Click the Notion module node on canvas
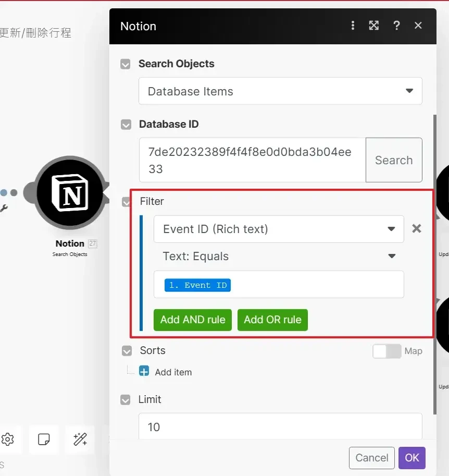The image size is (449, 476). point(70,192)
